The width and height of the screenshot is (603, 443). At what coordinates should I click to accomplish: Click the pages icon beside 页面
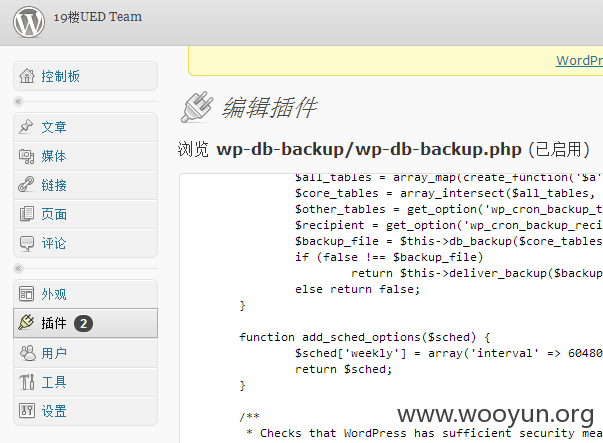point(27,214)
